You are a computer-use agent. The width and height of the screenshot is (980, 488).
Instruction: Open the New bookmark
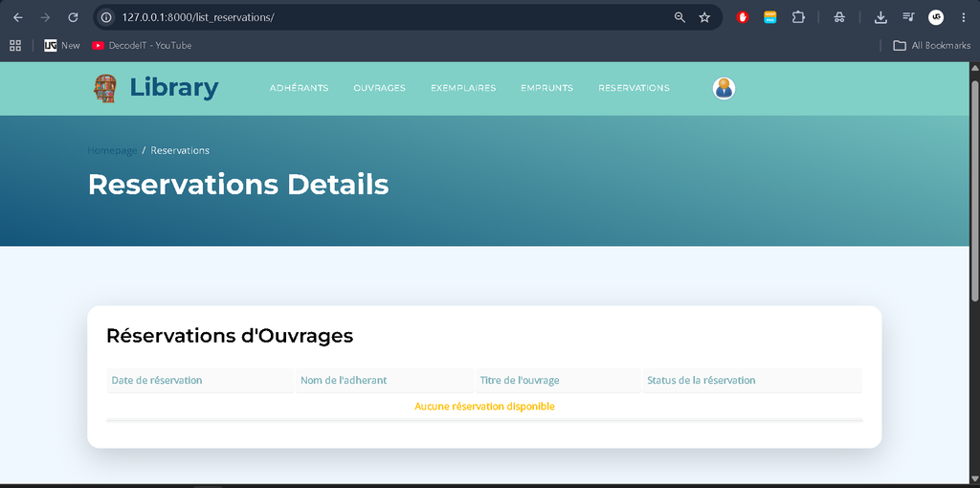point(62,46)
